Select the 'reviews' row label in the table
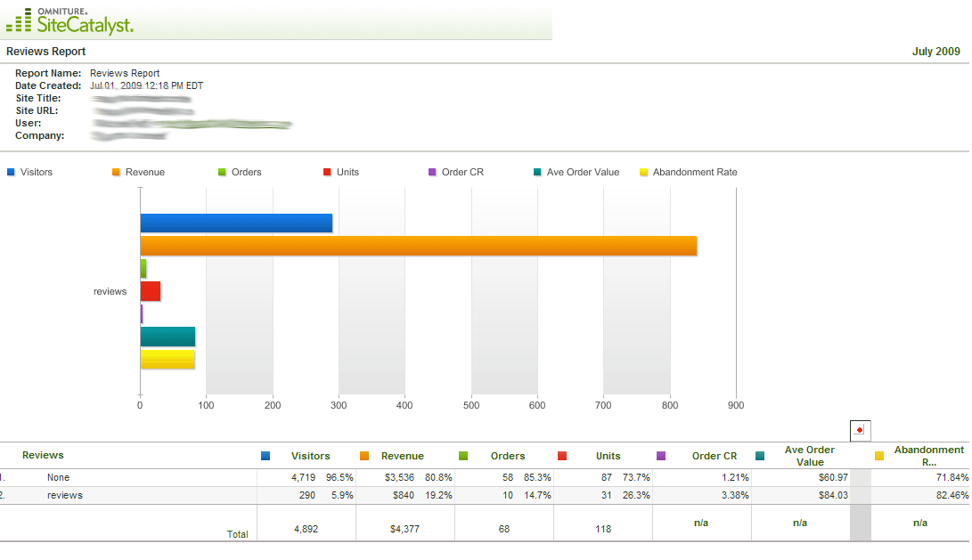This screenshot has width=972, height=560. pyautogui.click(x=64, y=495)
